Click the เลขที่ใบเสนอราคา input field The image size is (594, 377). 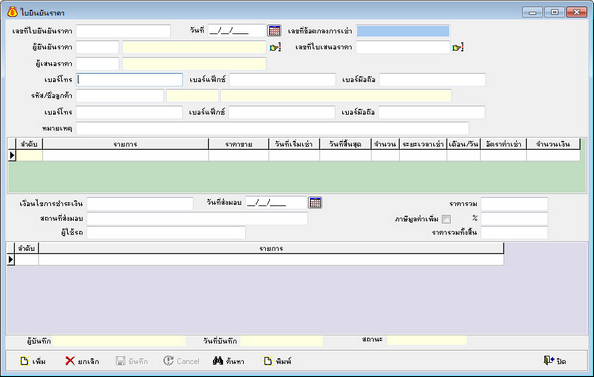tap(403, 47)
